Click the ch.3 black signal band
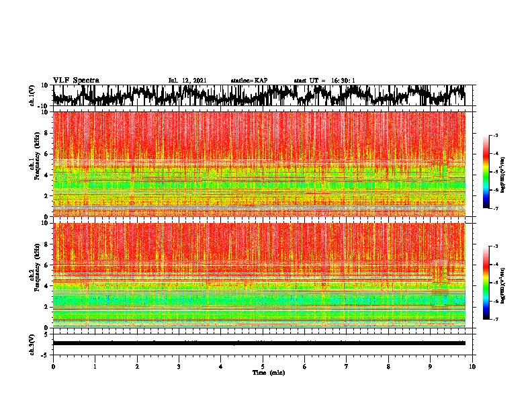 point(259,343)
